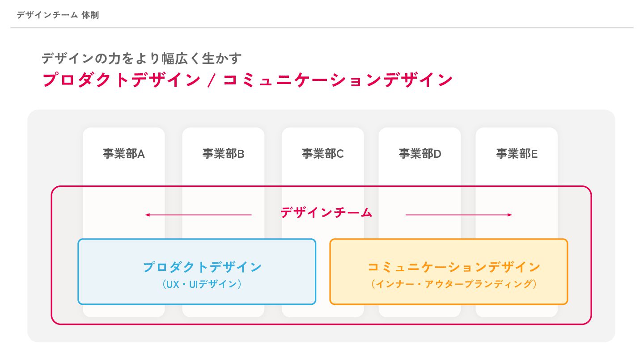Click the slash separator in the headline
The height and width of the screenshot is (362, 644).
[212, 80]
